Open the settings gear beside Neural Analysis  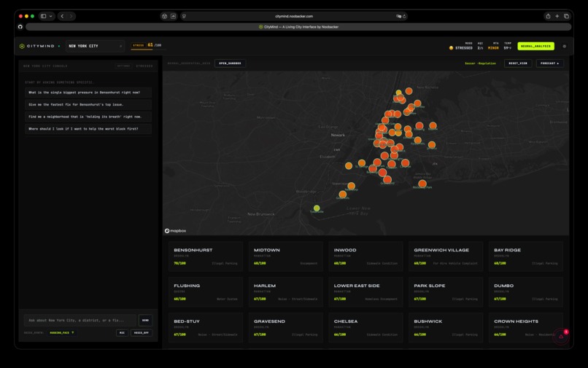click(x=565, y=46)
